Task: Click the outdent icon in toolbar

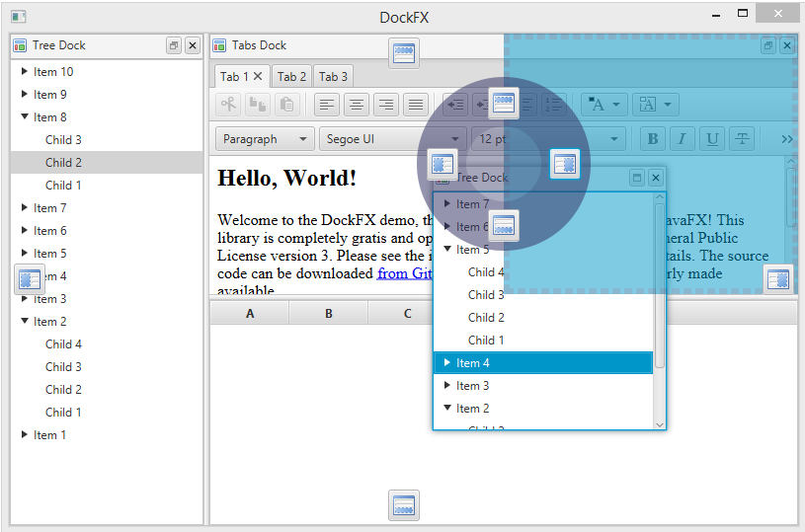Action: 455,105
